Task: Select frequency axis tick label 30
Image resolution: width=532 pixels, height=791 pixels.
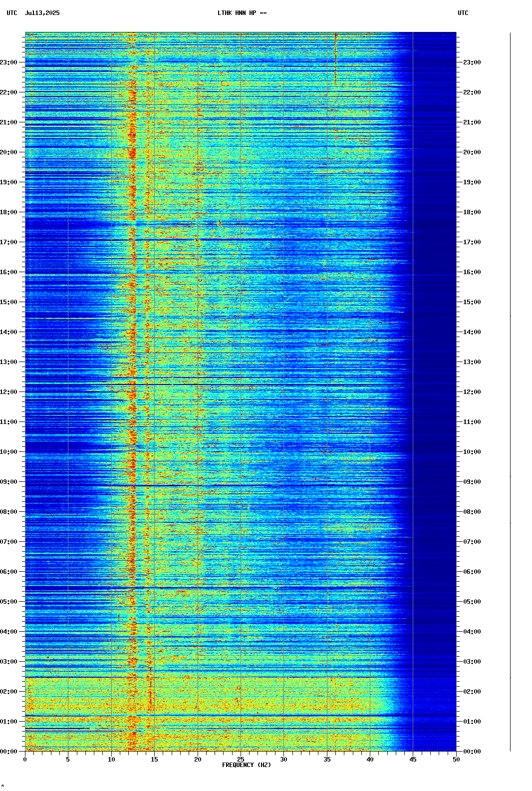Action: click(283, 760)
